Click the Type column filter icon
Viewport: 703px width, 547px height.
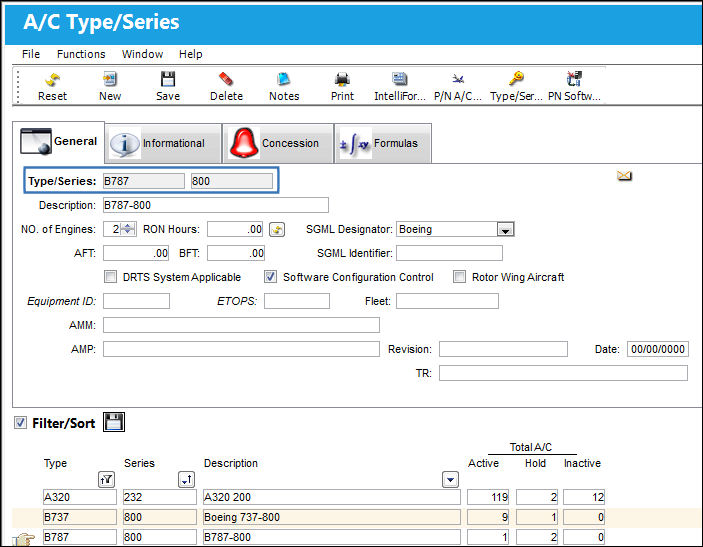click(106, 480)
